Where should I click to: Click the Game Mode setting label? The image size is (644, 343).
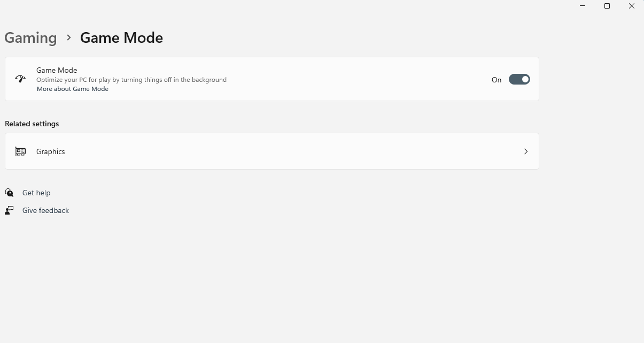pyautogui.click(x=57, y=70)
